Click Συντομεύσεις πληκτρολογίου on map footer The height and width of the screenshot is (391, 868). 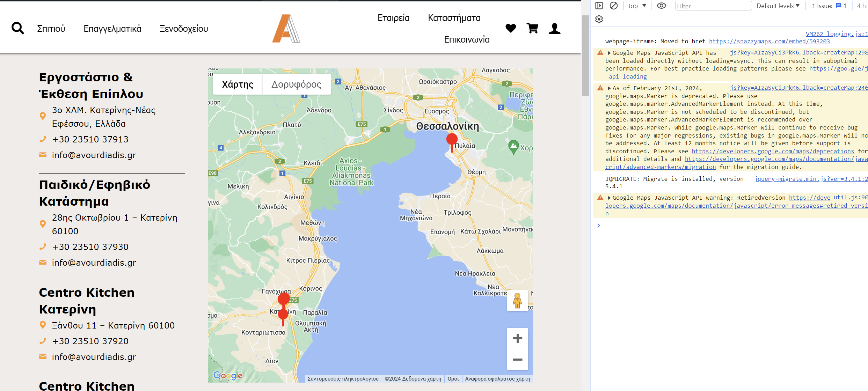pos(343,379)
